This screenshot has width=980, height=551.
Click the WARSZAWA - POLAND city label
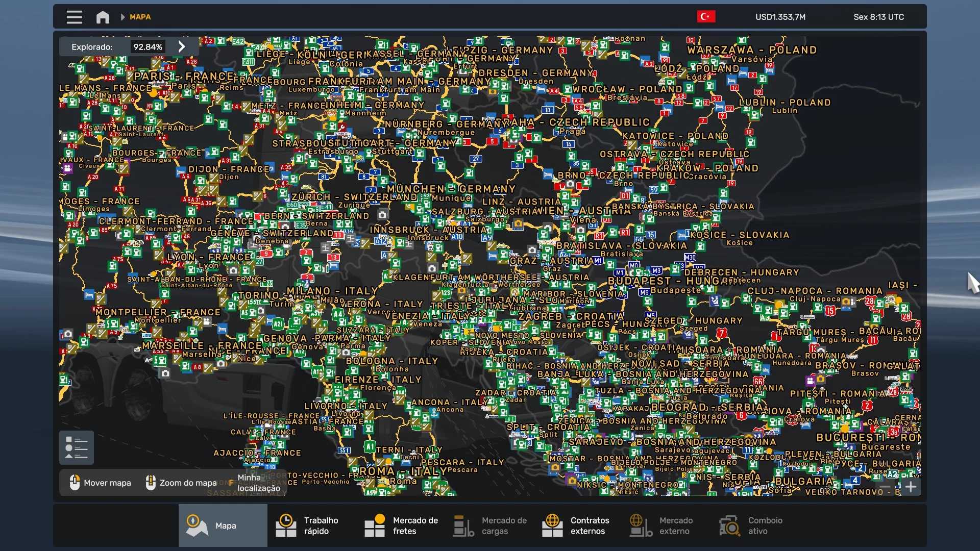click(x=751, y=50)
